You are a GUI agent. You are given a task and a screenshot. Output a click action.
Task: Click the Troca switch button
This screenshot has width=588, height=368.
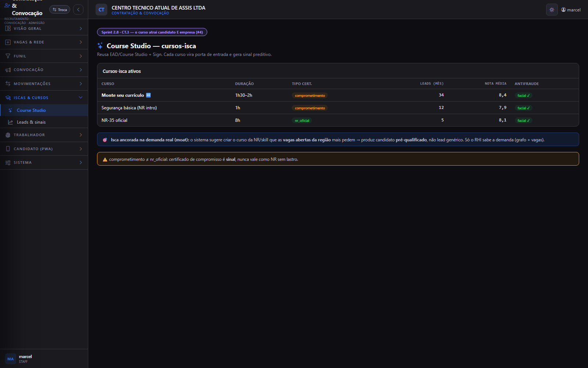pos(60,10)
